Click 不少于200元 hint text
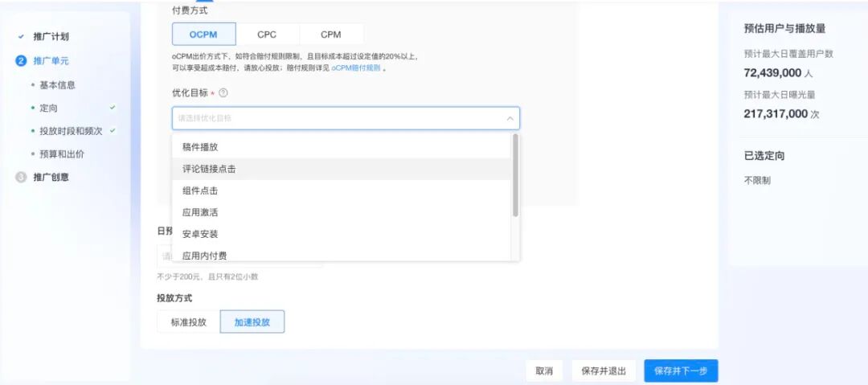This screenshot has width=868, height=385. click(x=207, y=276)
